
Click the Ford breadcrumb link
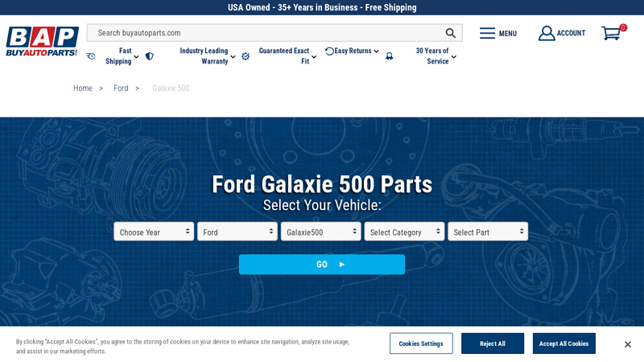121,88
